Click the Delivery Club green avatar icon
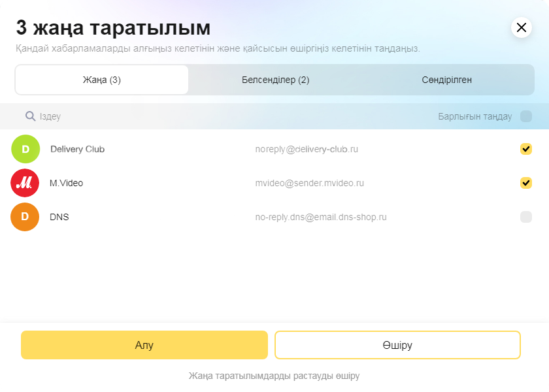The height and width of the screenshot is (392, 549). tap(25, 149)
